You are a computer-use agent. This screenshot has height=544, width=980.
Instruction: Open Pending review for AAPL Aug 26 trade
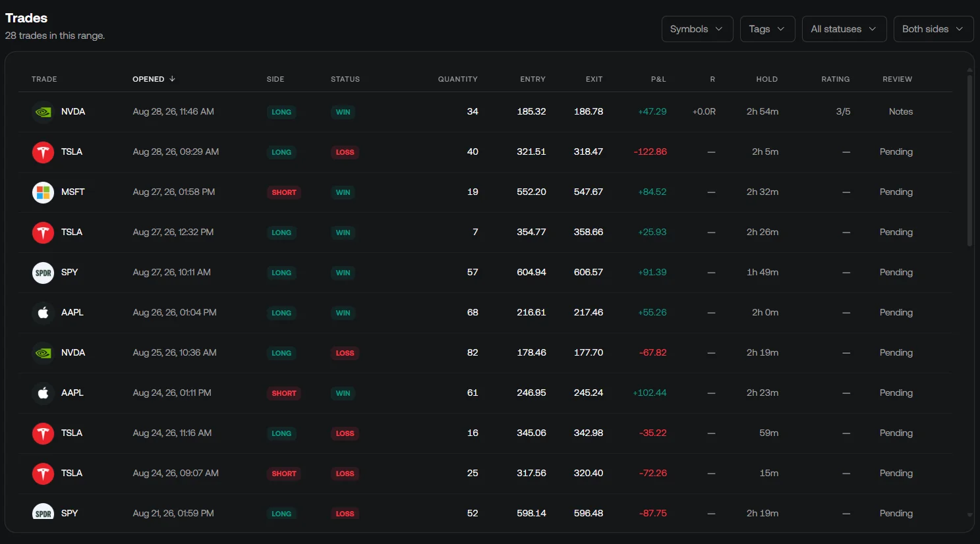896,313
